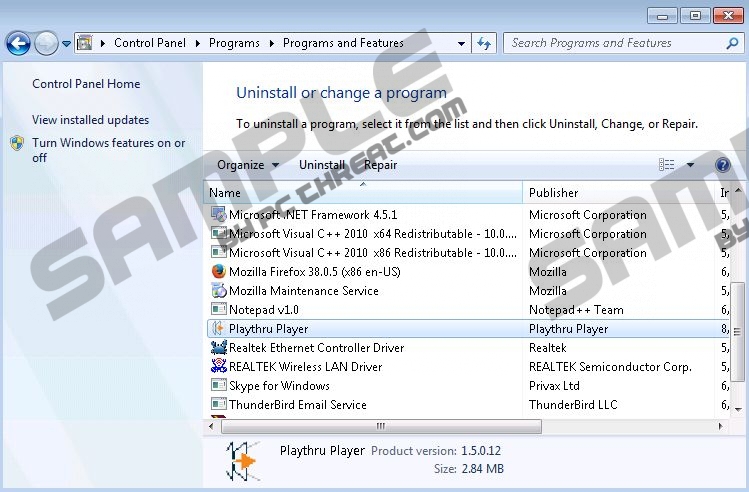Click the Mozilla Firefox icon in list
This screenshot has width=749, height=492.
(x=219, y=272)
